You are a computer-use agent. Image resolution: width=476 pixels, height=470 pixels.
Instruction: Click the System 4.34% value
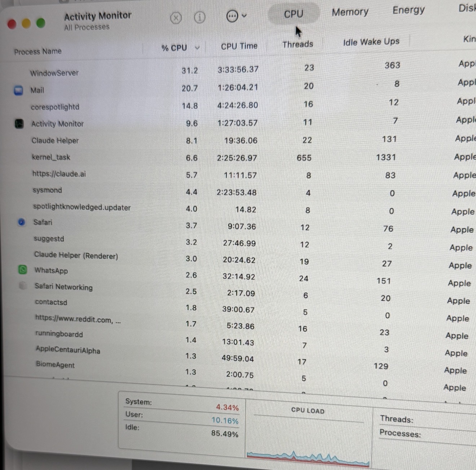pyautogui.click(x=227, y=408)
